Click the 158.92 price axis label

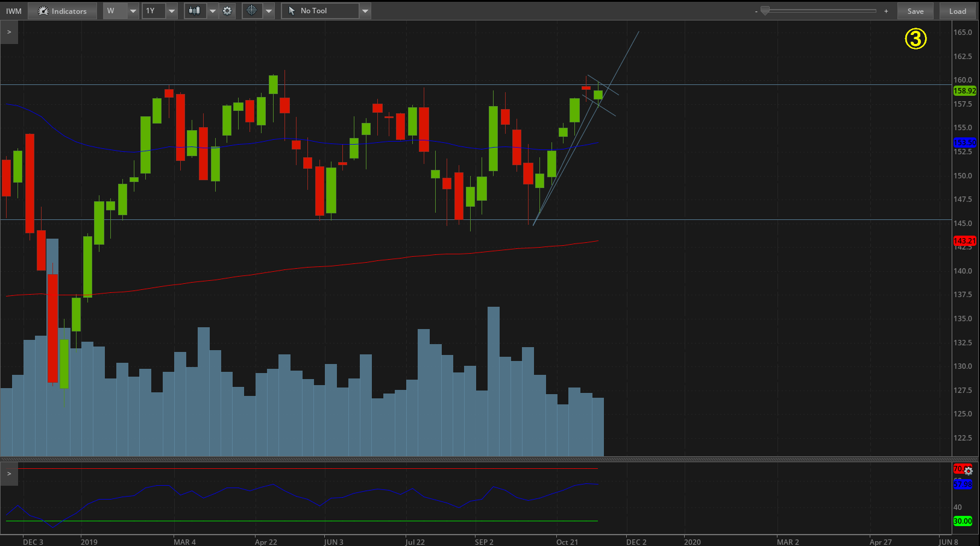[964, 91]
